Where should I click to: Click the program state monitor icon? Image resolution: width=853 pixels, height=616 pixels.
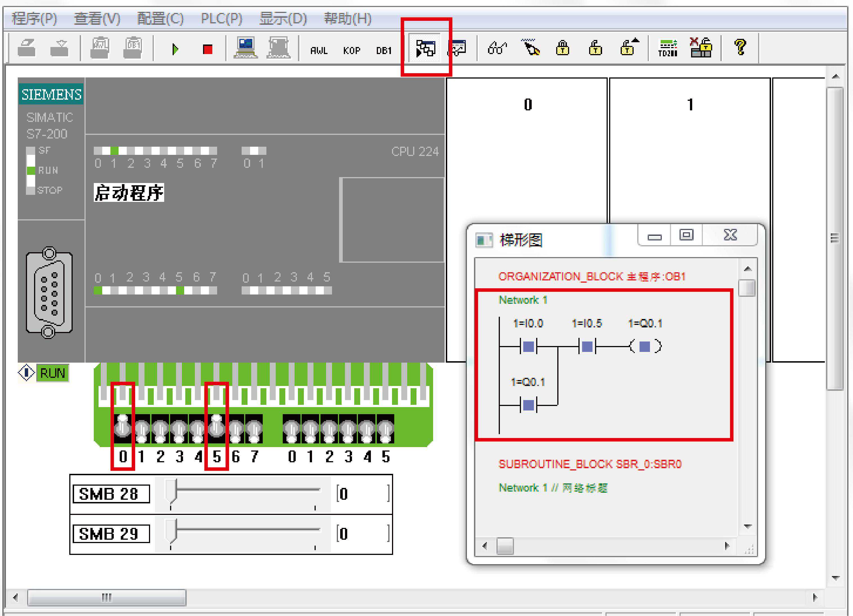(x=425, y=48)
